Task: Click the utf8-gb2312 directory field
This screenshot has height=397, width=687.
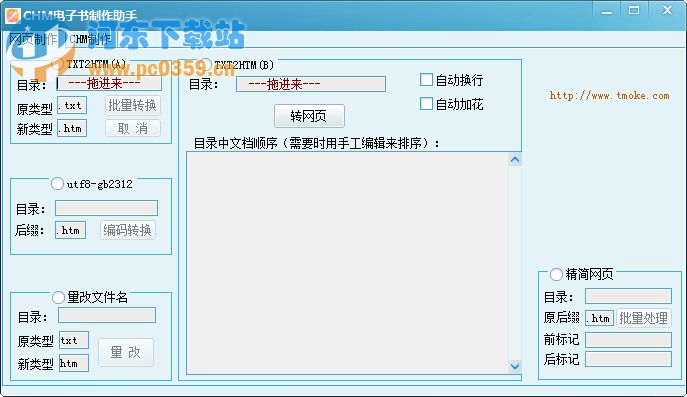Action: pyautogui.click(x=106, y=208)
